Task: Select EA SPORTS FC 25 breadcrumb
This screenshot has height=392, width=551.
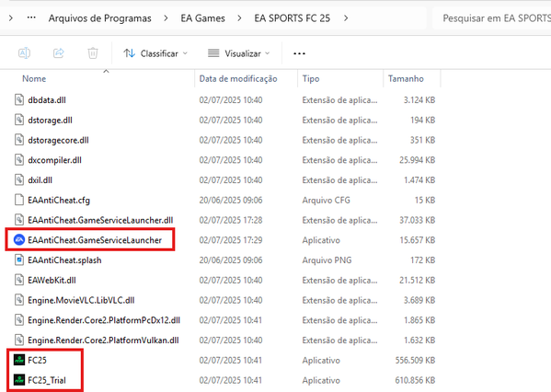Action: [x=292, y=17]
